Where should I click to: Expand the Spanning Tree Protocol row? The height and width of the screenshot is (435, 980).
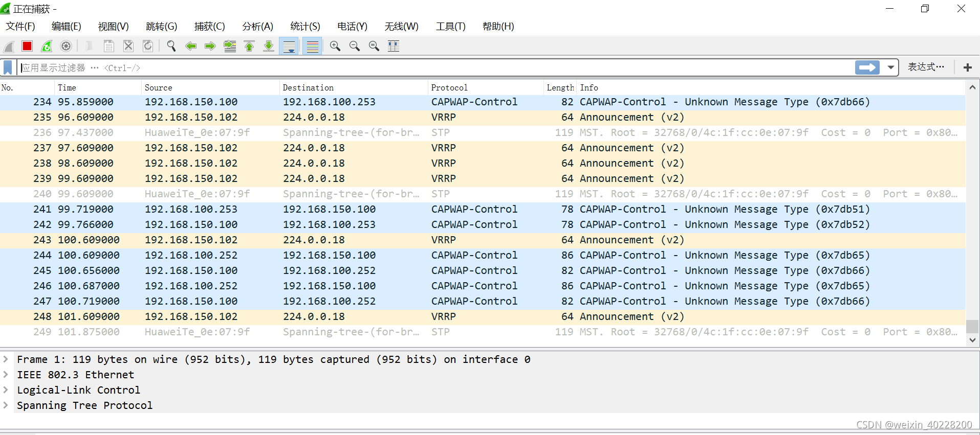pyautogui.click(x=6, y=405)
